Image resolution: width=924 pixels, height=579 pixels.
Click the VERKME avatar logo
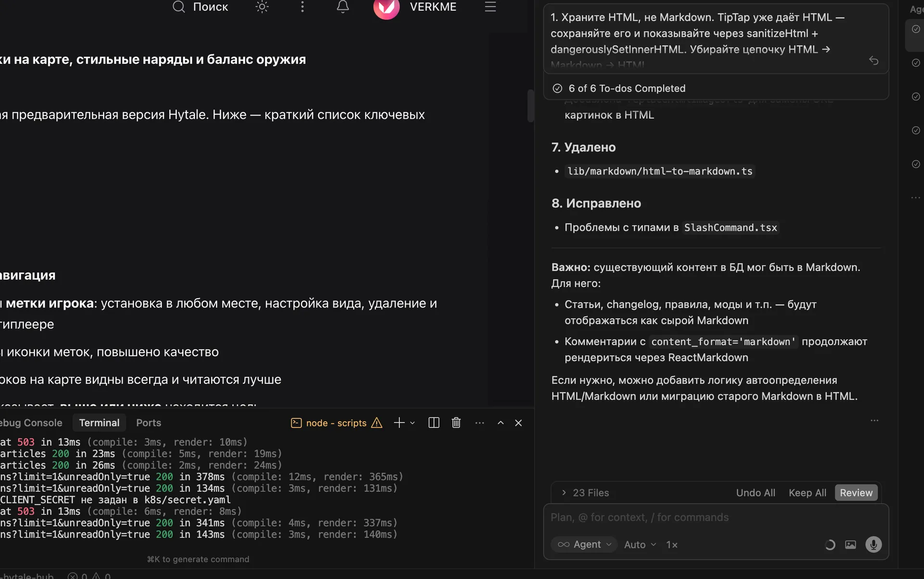386,7
